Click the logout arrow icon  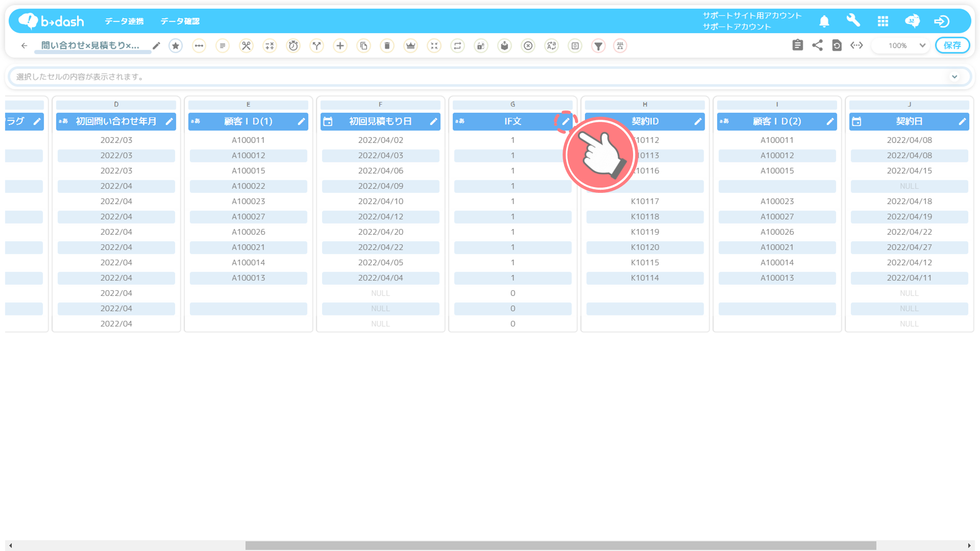click(x=942, y=21)
